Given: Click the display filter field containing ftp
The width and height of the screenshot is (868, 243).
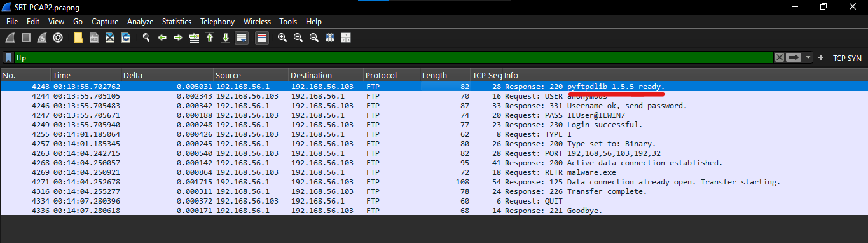Looking at the screenshot, I should coord(393,57).
